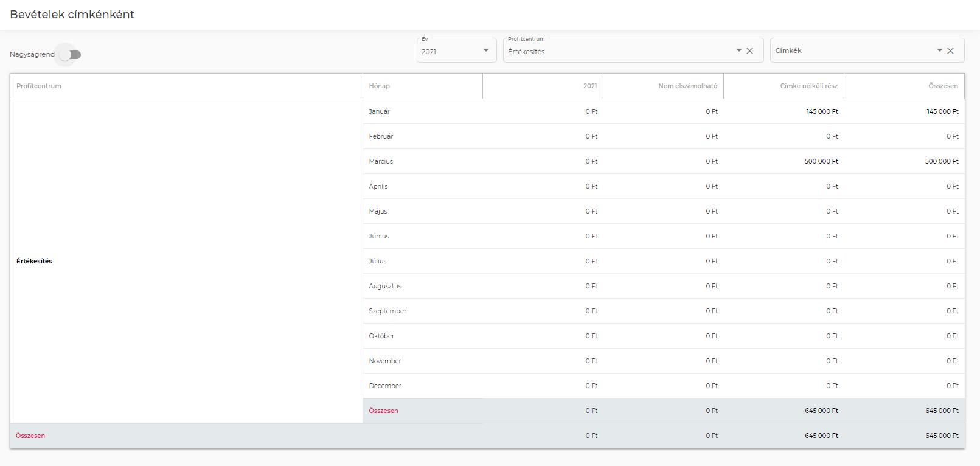
Task: Click the Profitcentrum column header
Action: (x=186, y=86)
